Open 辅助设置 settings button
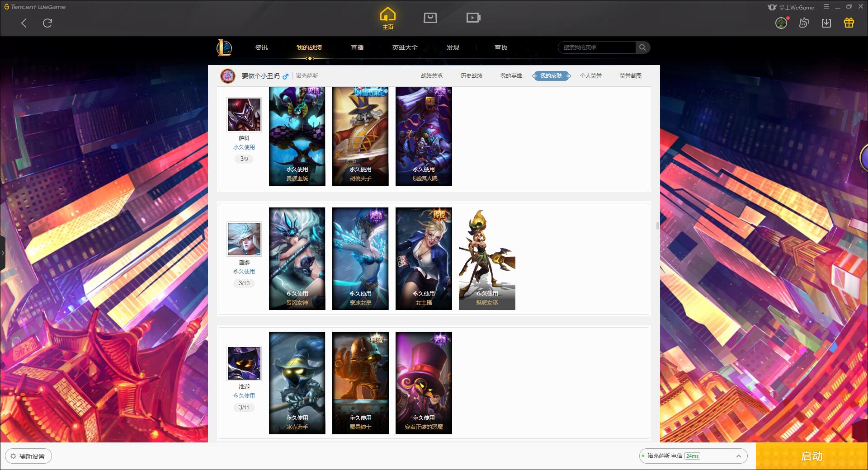This screenshot has height=470, width=868. pyautogui.click(x=28, y=456)
